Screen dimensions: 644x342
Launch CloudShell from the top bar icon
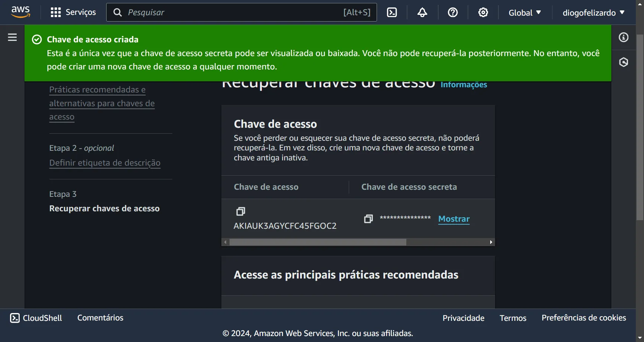(x=392, y=12)
